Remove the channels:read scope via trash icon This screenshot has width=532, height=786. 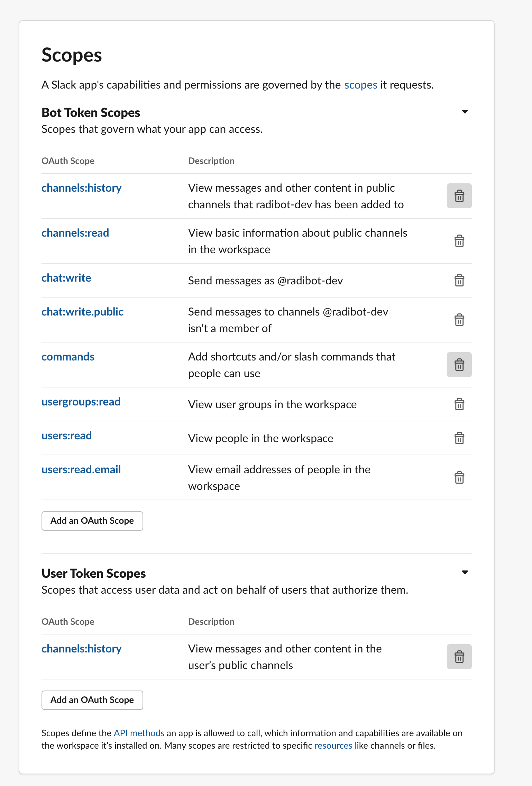pyautogui.click(x=459, y=241)
